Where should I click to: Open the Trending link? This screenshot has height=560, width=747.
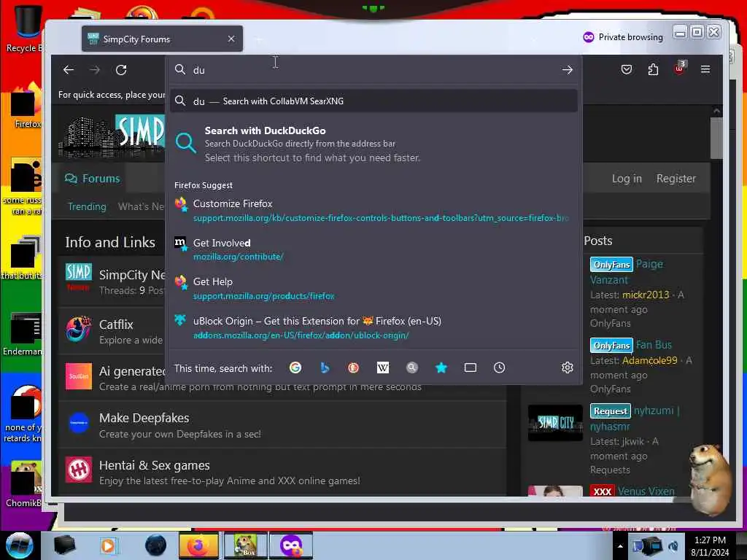click(x=87, y=206)
